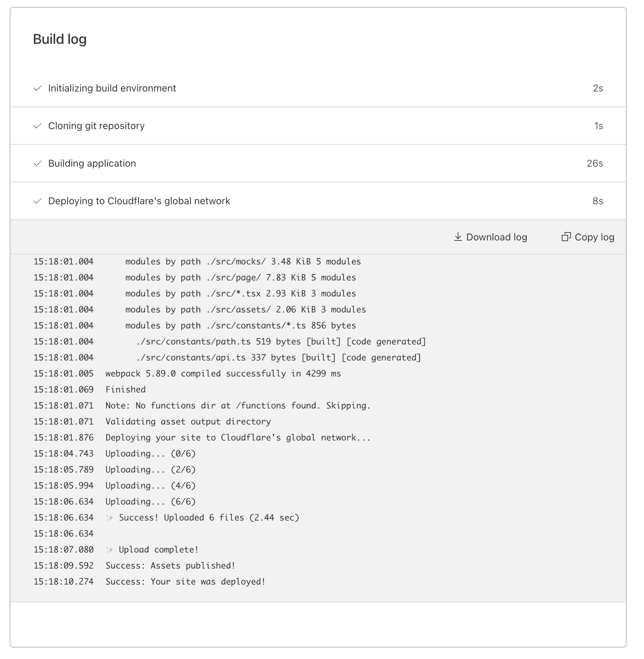Expand the Initializing build environment step

point(112,88)
